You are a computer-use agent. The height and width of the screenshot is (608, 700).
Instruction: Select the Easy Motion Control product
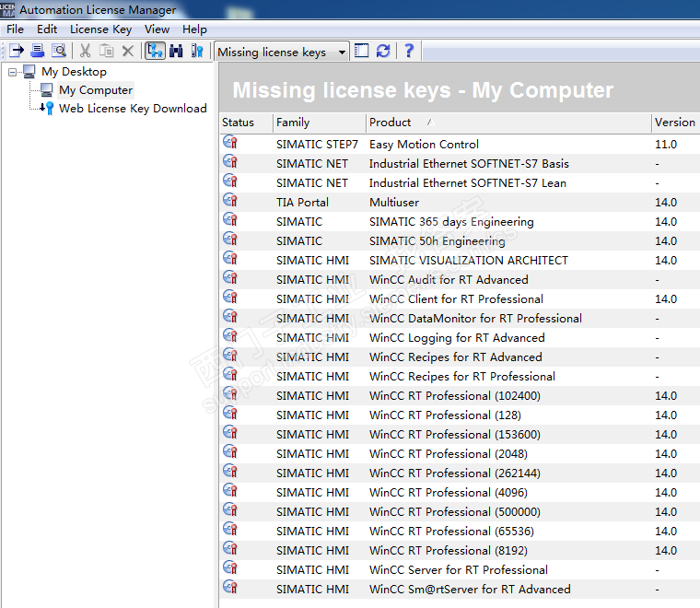pos(424,145)
